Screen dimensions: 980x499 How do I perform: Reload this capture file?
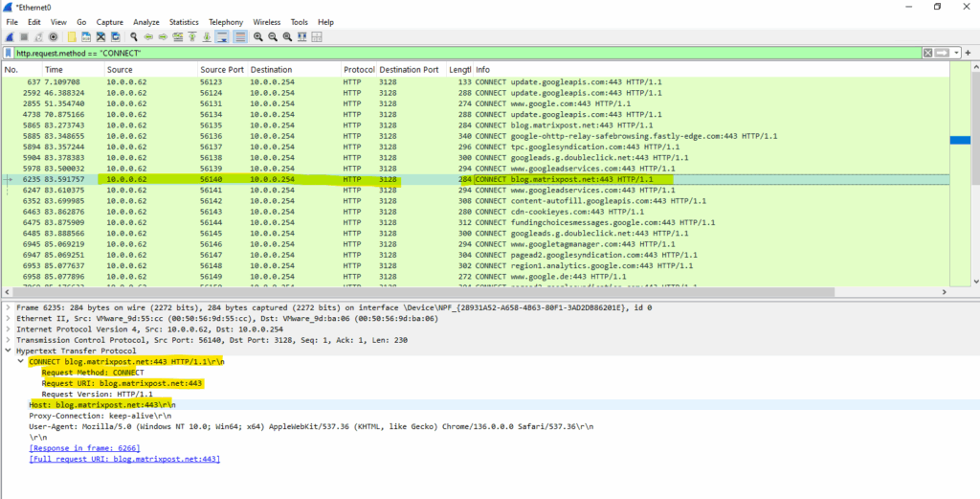coord(116,37)
